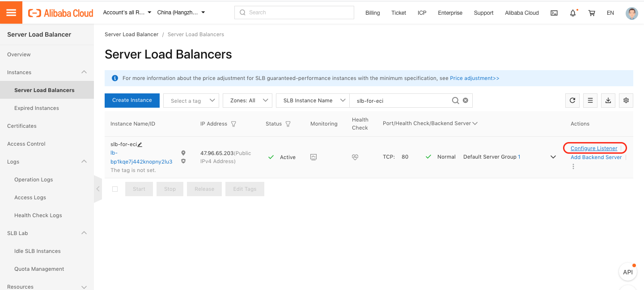Open the Account's all Resources dropdown

coord(127,13)
